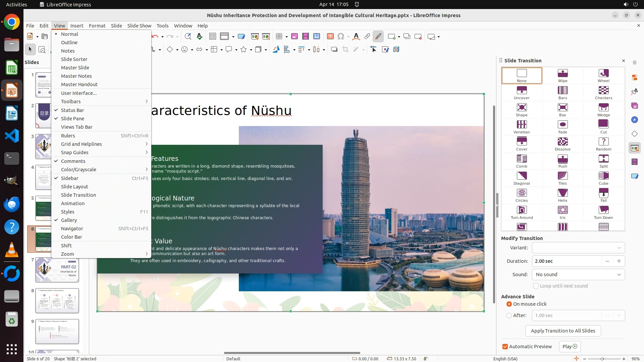Click the zoom slider in status bar

pos(602,359)
